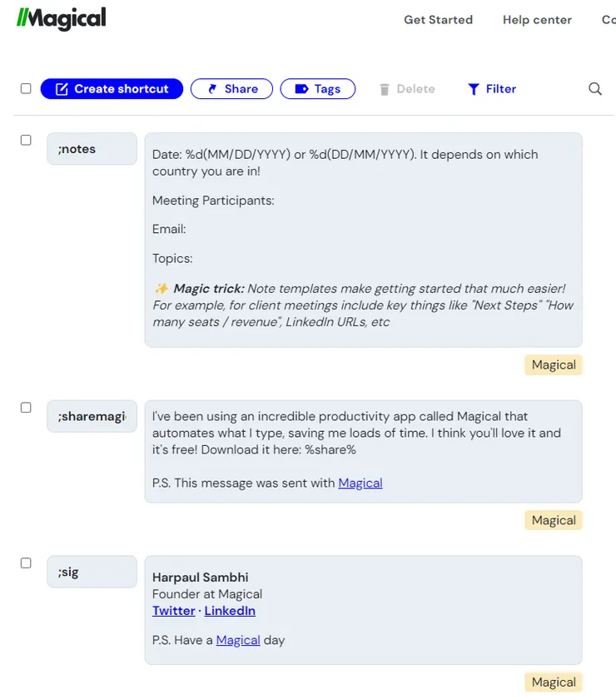Click the Magical logo
This screenshot has height=699, width=616.
coord(61,18)
